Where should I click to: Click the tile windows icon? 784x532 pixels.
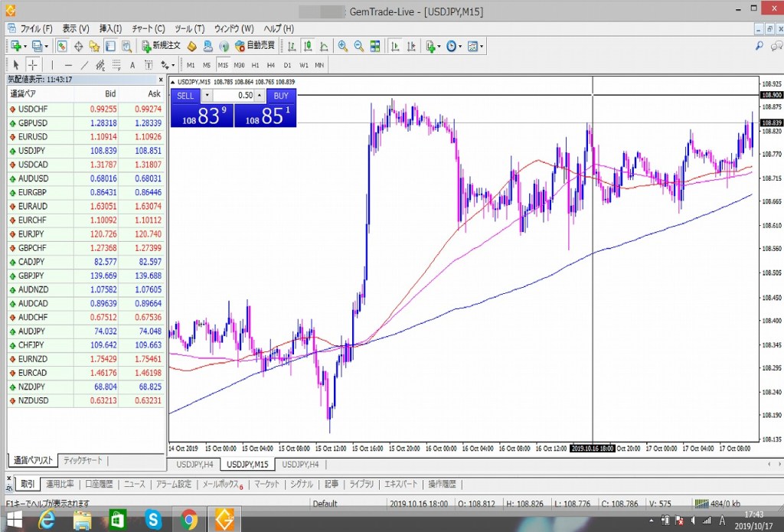tap(375, 46)
